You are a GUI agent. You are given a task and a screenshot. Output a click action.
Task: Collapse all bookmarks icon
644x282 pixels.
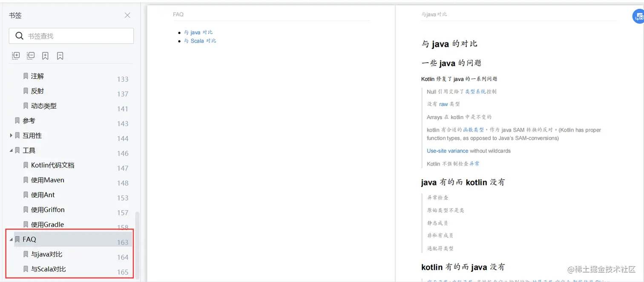31,56
